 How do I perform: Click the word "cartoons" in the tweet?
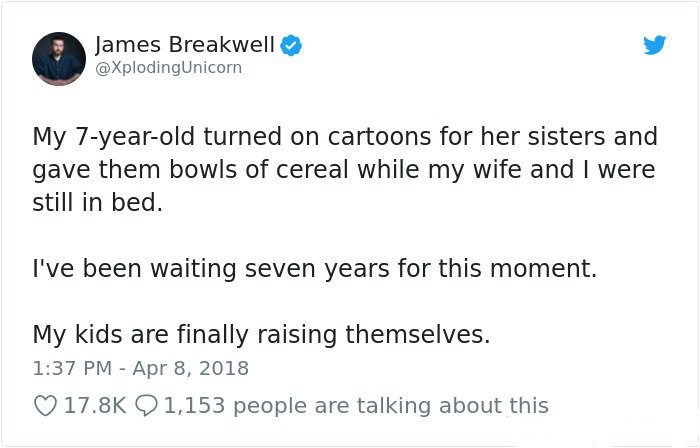pyautogui.click(x=379, y=136)
